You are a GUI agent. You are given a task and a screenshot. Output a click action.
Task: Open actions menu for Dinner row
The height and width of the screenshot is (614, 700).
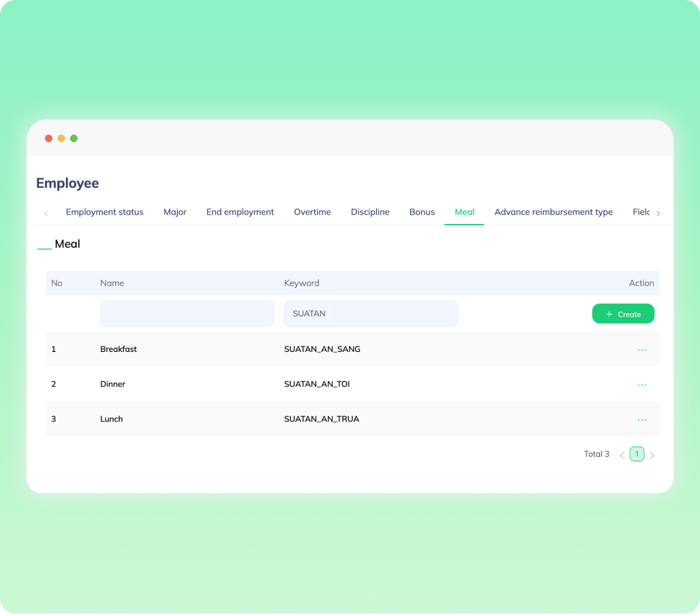641,385
